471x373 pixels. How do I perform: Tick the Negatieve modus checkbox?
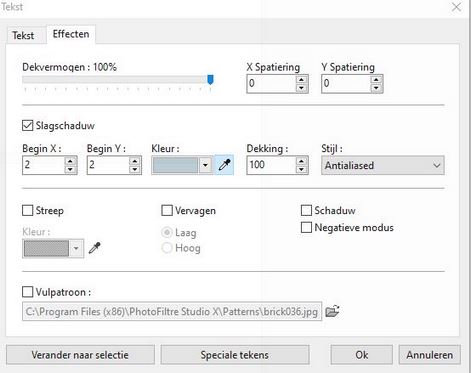point(306,228)
